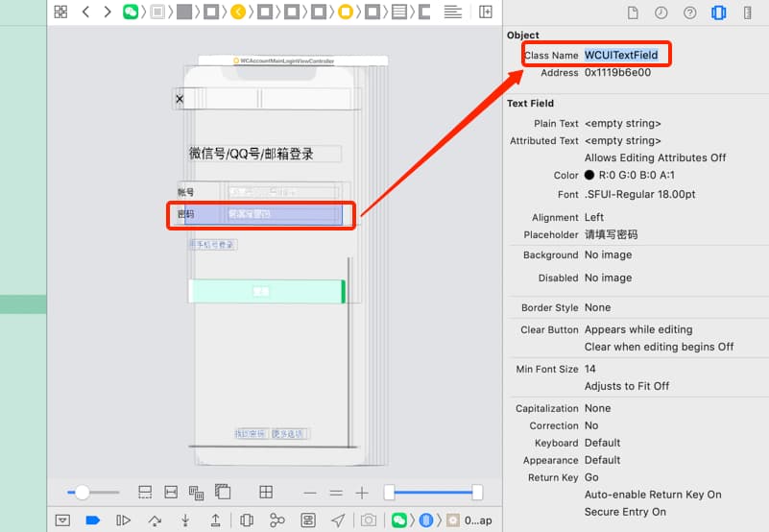Click the address value 0x1119b6e00
The image size is (769, 532).
(x=617, y=73)
